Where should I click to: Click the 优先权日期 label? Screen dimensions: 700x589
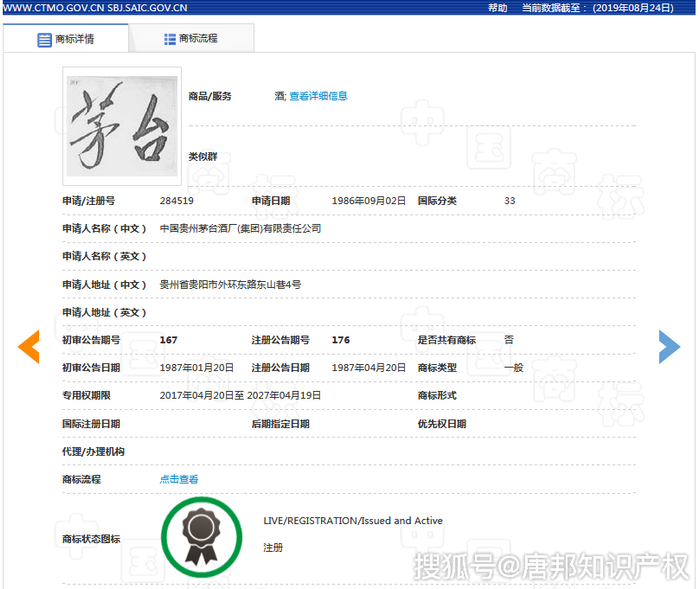click(442, 424)
